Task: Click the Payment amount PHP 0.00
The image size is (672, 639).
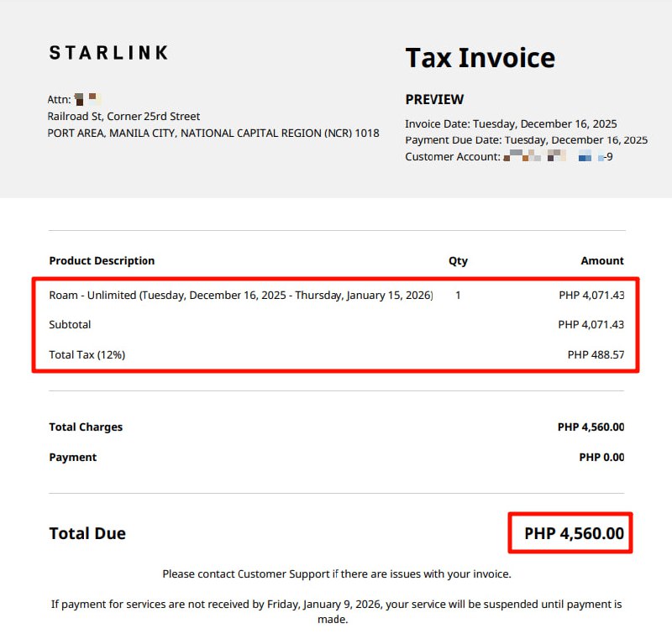Action: [x=601, y=458]
